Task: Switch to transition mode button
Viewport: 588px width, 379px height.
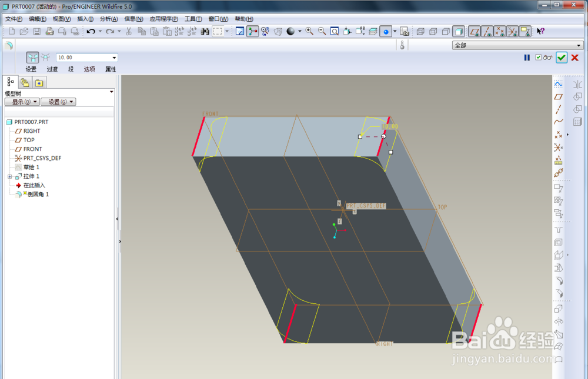Action: point(45,58)
